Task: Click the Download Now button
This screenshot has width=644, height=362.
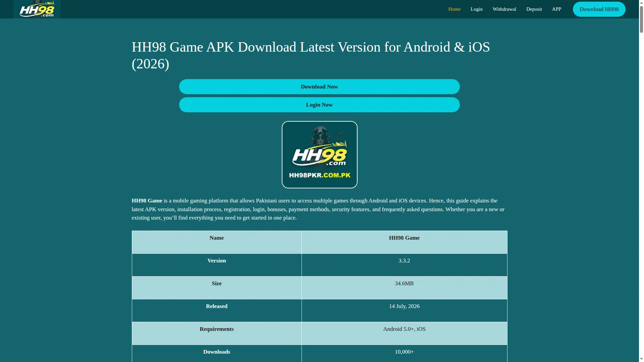Action: point(319,86)
